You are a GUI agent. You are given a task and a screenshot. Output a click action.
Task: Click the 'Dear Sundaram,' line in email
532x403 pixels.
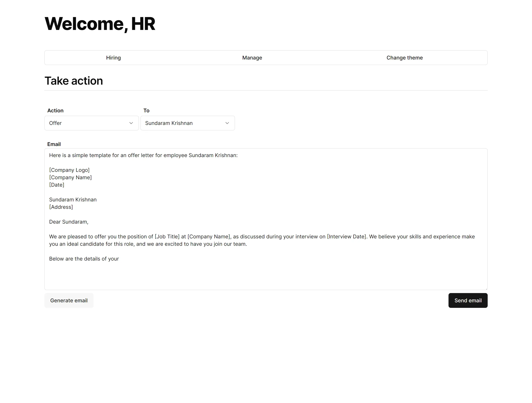(69, 222)
